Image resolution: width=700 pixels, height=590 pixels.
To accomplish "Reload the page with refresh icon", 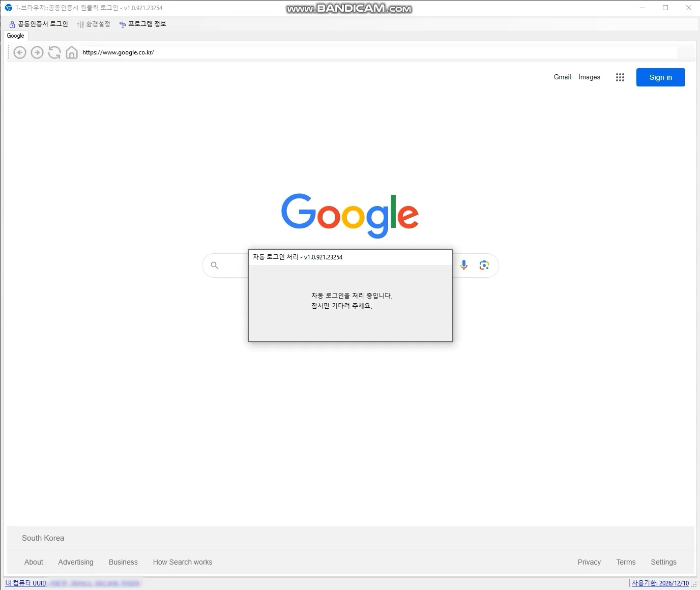I will tap(54, 52).
